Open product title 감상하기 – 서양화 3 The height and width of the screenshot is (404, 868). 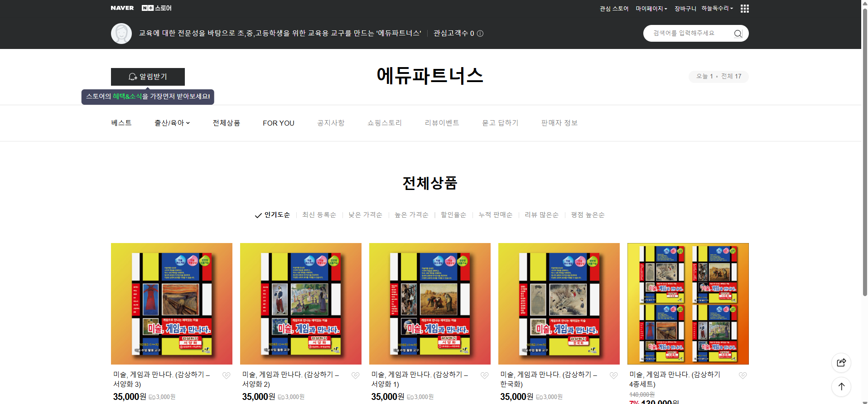pos(162,379)
